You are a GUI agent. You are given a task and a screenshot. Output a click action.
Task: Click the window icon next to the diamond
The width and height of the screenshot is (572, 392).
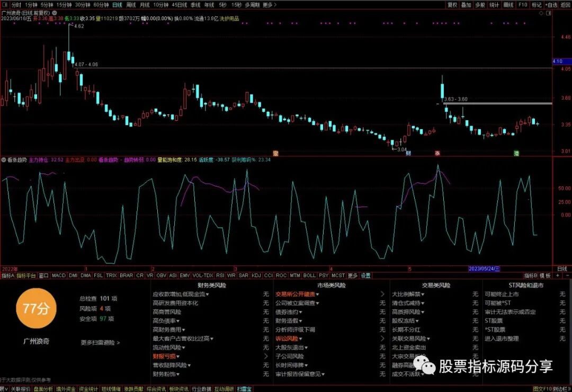pyautogui.click(x=548, y=13)
